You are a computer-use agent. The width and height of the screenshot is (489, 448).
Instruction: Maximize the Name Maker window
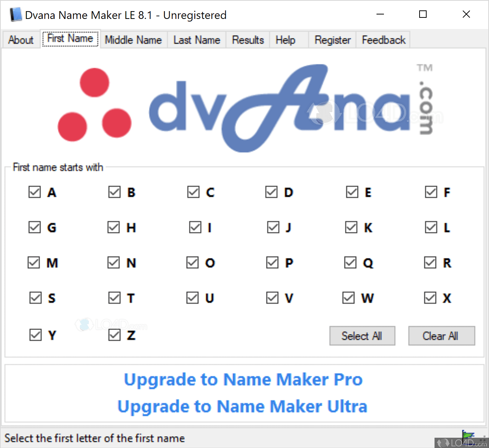tap(423, 14)
